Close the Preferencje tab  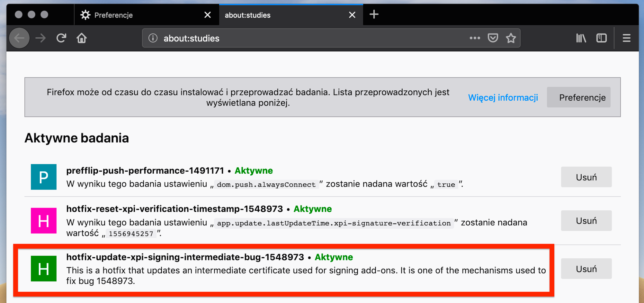point(208,15)
